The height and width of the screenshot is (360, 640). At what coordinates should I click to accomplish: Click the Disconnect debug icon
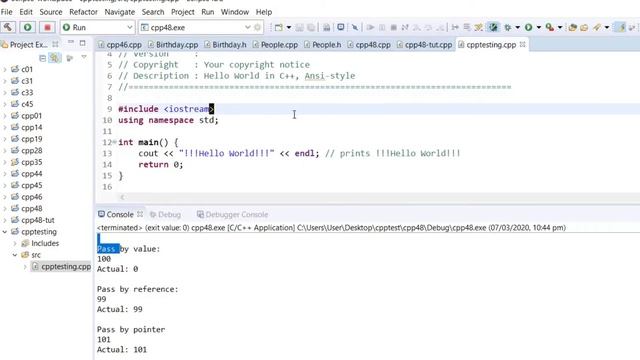405,27
